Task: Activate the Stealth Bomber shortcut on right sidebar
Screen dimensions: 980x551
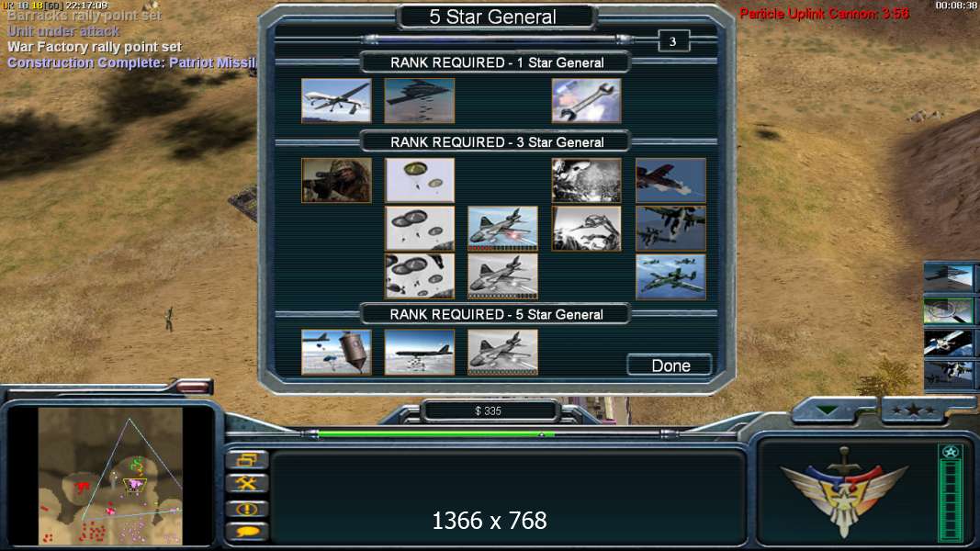Action: [x=949, y=276]
